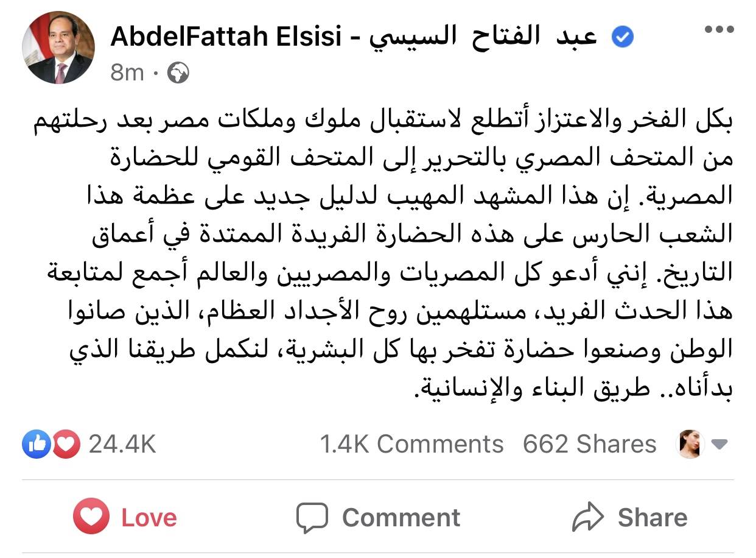The height and width of the screenshot is (558, 756).
Task: Open the page's profile picture
Action: tap(58, 48)
